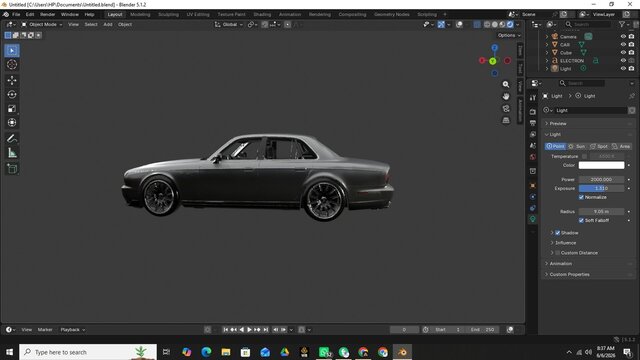Open the viewport Options dropdown
640x360 pixels.
tap(509, 36)
